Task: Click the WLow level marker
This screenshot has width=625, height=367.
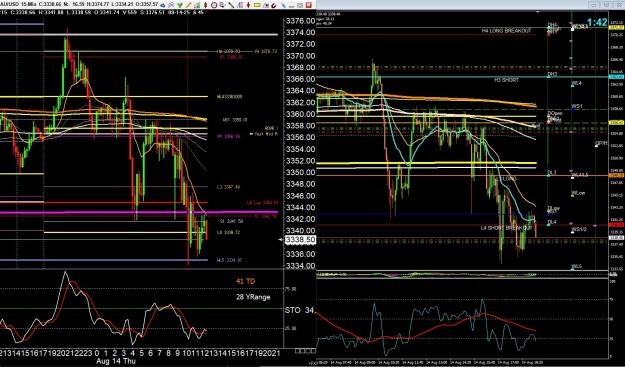Action: point(578,193)
